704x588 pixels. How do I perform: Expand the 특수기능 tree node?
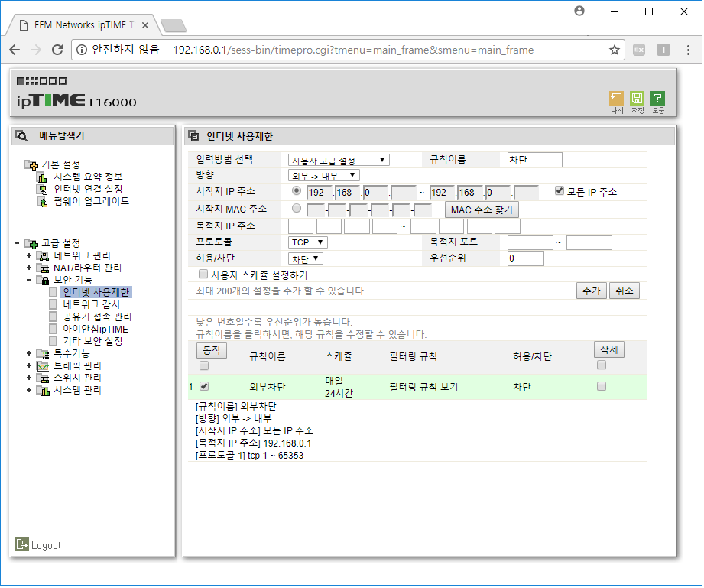pyautogui.click(x=29, y=355)
